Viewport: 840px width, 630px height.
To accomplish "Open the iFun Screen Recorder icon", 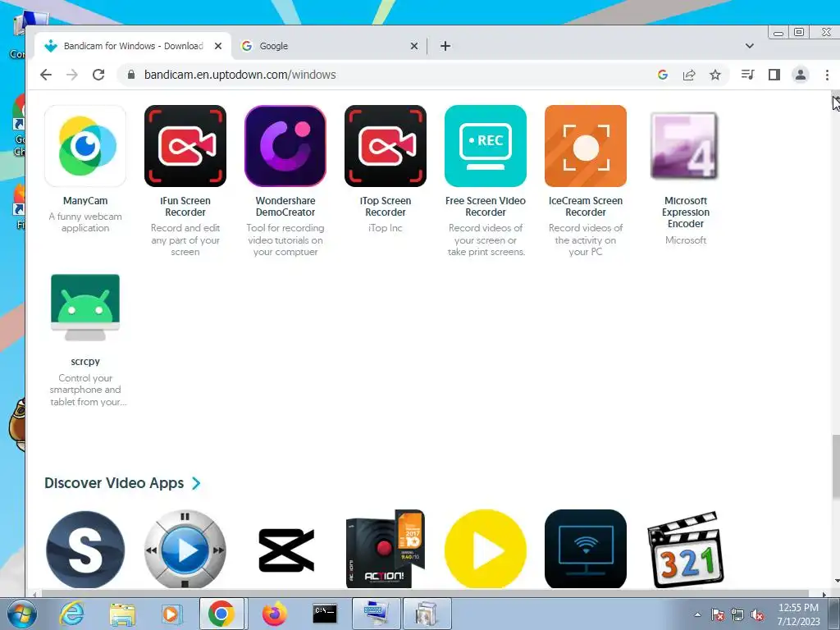I will 185,146.
